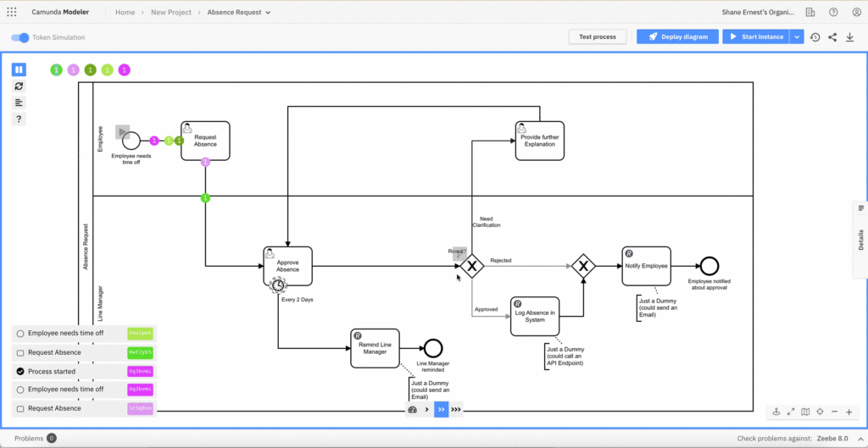Image resolution: width=868 pixels, height=448 pixels.
Task: Select the 'Process started' log entry
Action: point(84,371)
